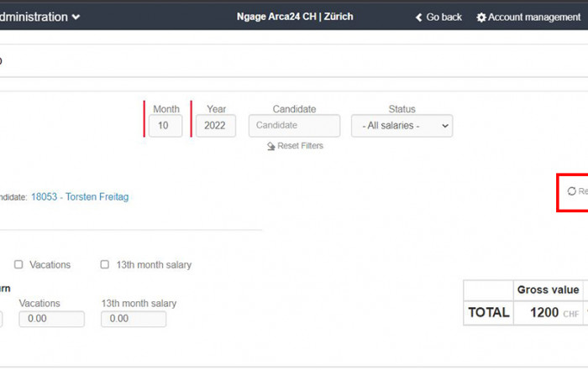This screenshot has width=588, height=370.
Task: Click the Account management gear icon
Action: pyautogui.click(x=481, y=18)
